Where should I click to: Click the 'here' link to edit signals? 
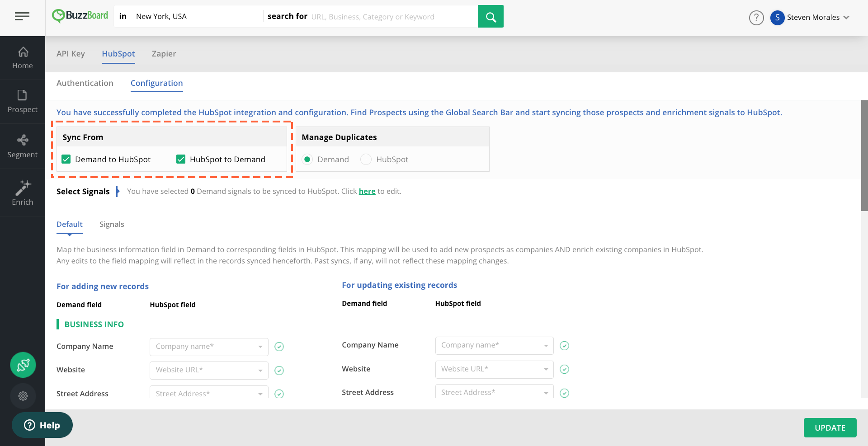pyautogui.click(x=367, y=192)
